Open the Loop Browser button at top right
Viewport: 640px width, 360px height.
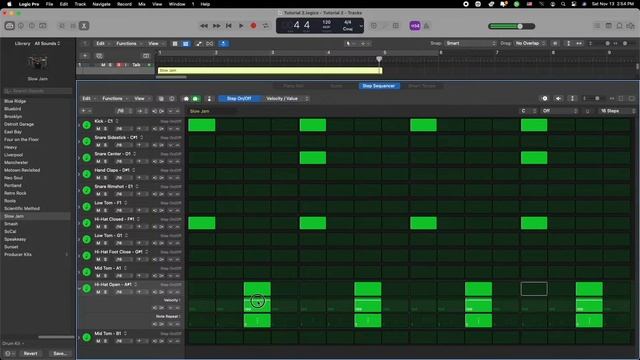pyautogui.click(x=620, y=26)
